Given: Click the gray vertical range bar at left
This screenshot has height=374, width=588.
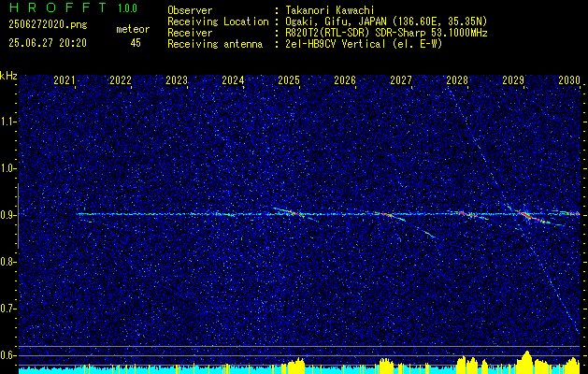Looking at the screenshot, I should point(18,216).
